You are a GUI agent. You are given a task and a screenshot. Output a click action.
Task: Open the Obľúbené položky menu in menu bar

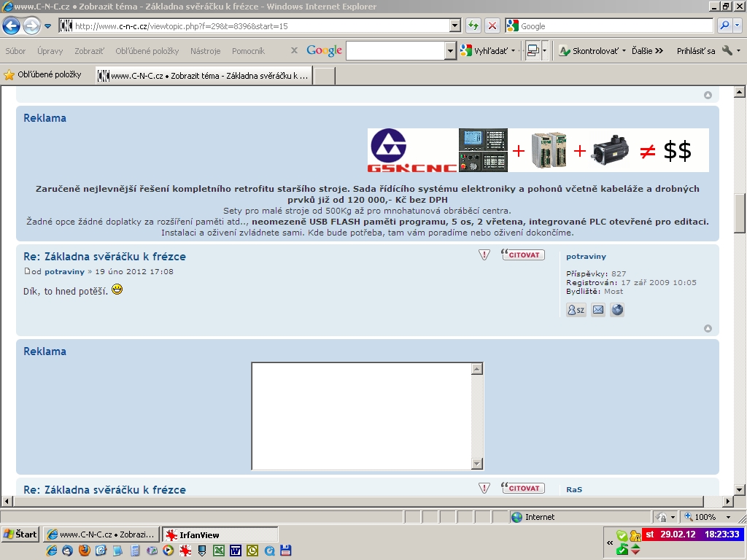(x=147, y=51)
